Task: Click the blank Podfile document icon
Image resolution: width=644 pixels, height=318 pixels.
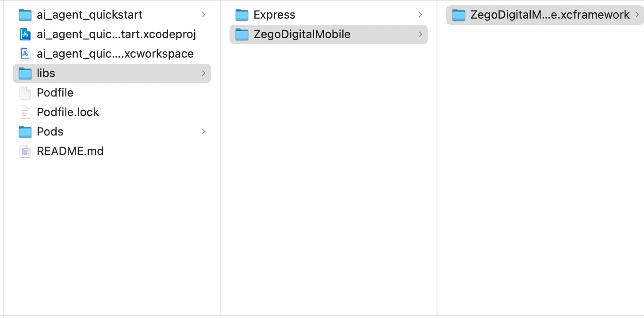Action: point(25,93)
